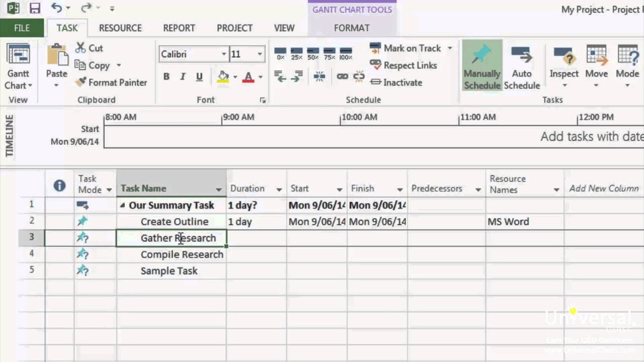
Task: Open the Copy dropdown arrow
Action: pyautogui.click(x=118, y=65)
